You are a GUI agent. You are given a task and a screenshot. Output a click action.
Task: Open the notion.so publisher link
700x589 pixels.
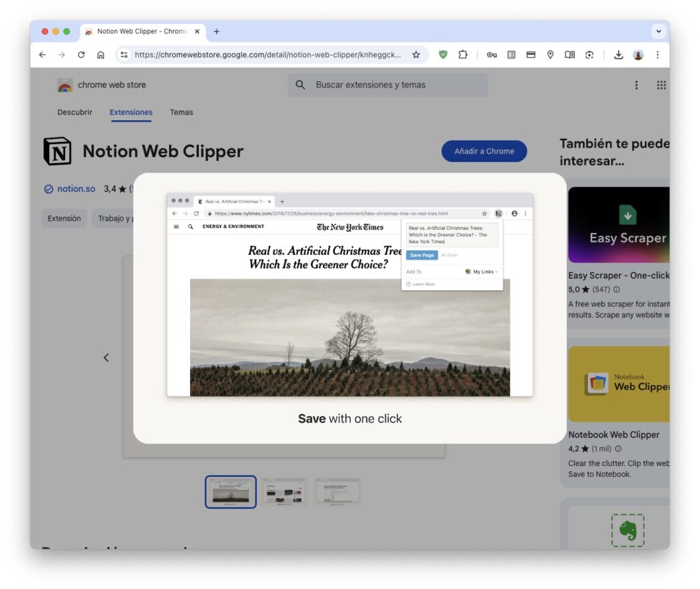[76, 189]
